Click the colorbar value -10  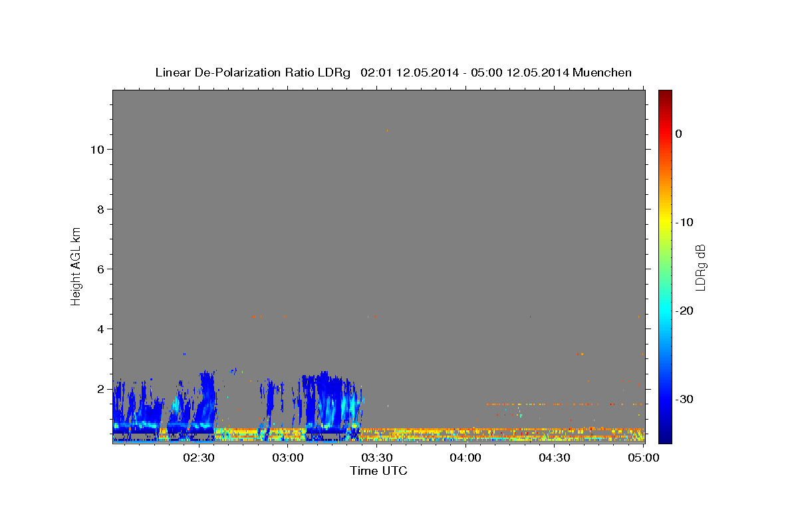(x=685, y=222)
